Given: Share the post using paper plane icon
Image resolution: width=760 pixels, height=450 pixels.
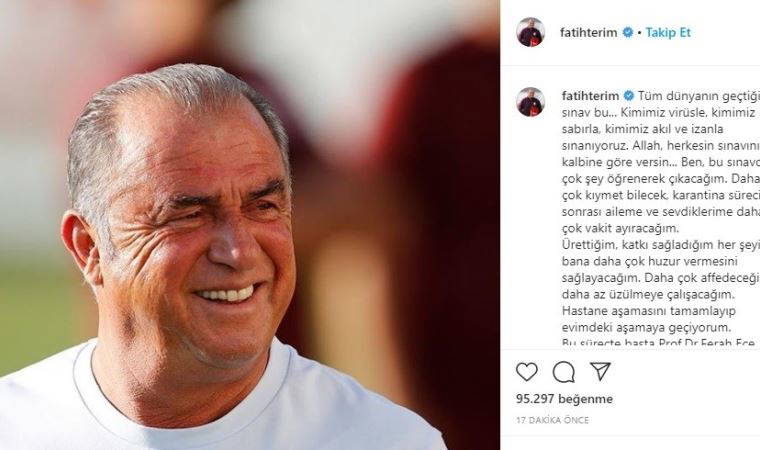Looking at the screenshot, I should (600, 371).
